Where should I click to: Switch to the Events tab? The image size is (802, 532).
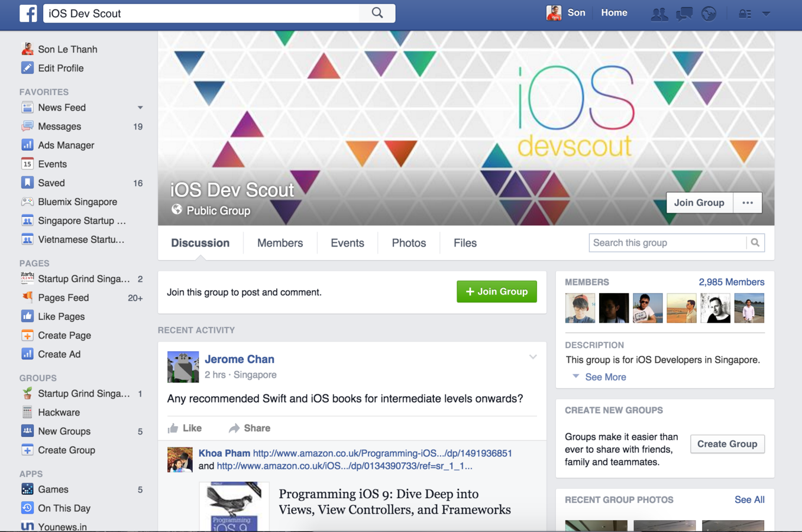(347, 243)
